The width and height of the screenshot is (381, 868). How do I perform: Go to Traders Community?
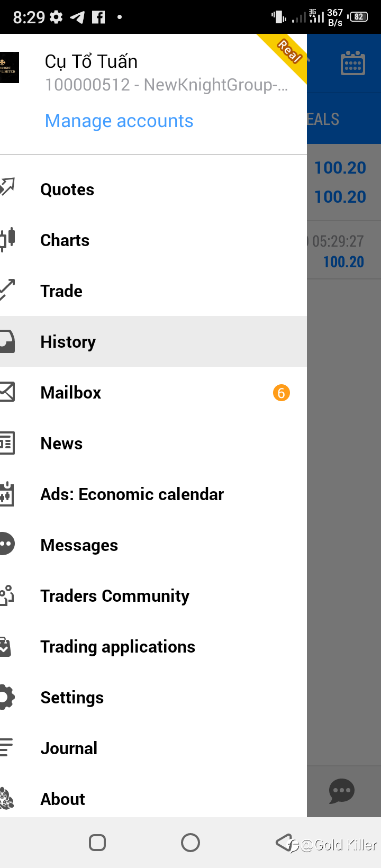[x=115, y=596]
